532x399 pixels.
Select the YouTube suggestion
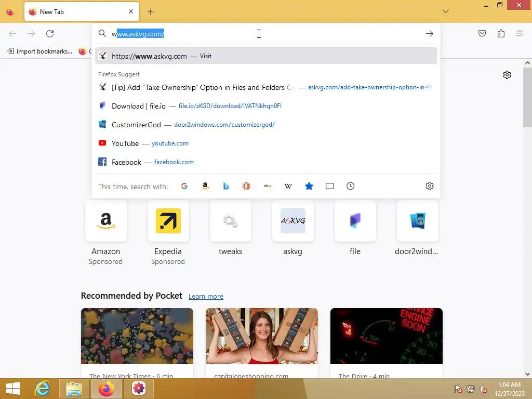[266, 143]
